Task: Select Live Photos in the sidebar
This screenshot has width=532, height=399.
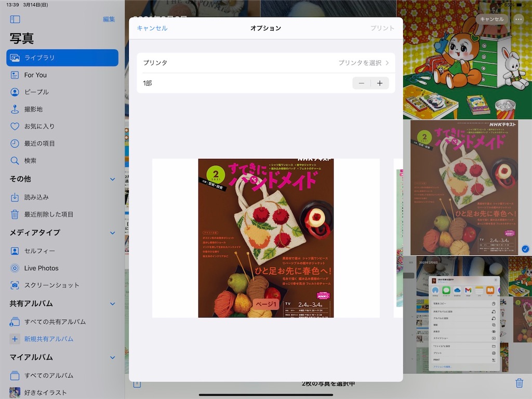Action: tap(62, 268)
